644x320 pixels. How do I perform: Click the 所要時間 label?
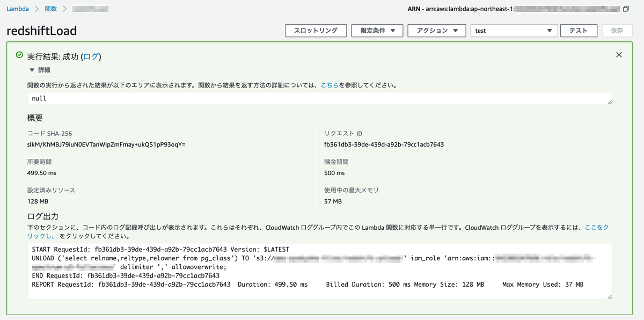(x=40, y=162)
